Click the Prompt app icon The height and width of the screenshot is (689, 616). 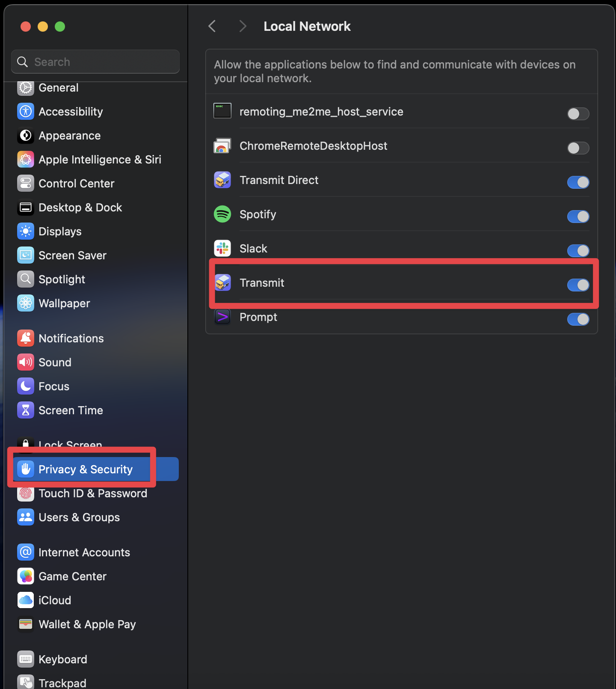222,317
